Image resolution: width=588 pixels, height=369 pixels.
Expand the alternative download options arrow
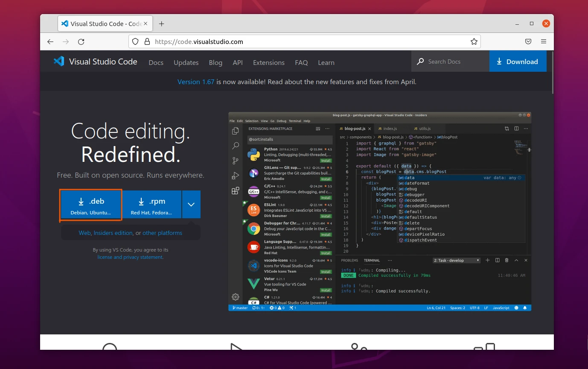click(191, 204)
